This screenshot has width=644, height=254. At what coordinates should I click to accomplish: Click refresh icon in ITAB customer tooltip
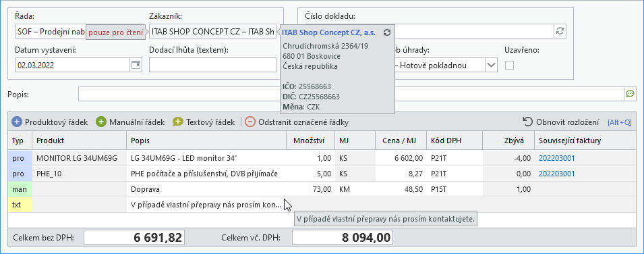pyautogui.click(x=386, y=32)
